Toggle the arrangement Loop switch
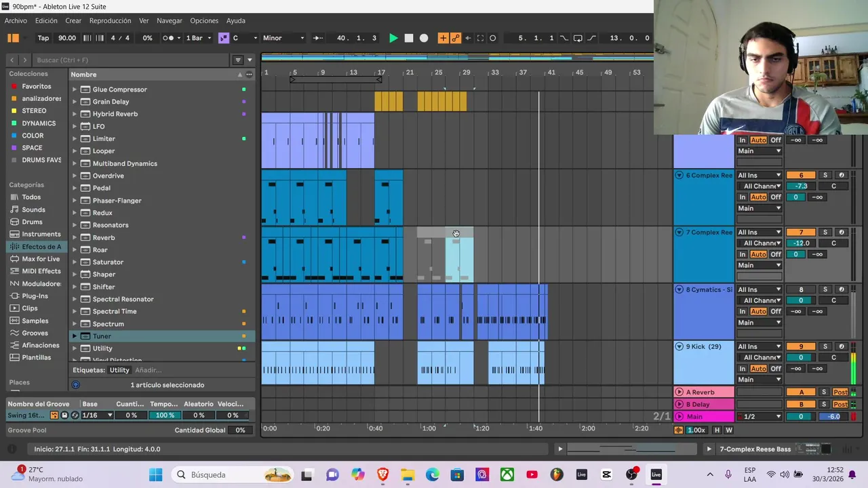Image resolution: width=868 pixels, height=488 pixels. point(578,38)
